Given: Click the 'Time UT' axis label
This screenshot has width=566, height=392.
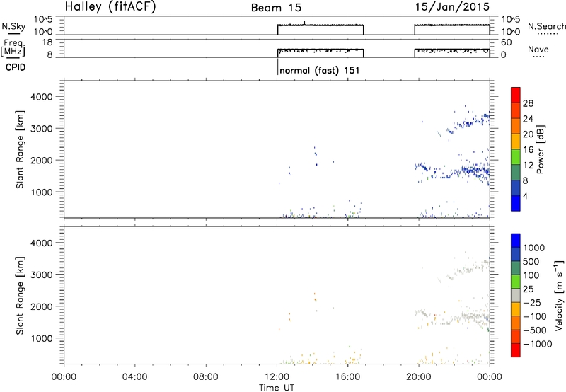Looking at the screenshot, I should [x=277, y=388].
